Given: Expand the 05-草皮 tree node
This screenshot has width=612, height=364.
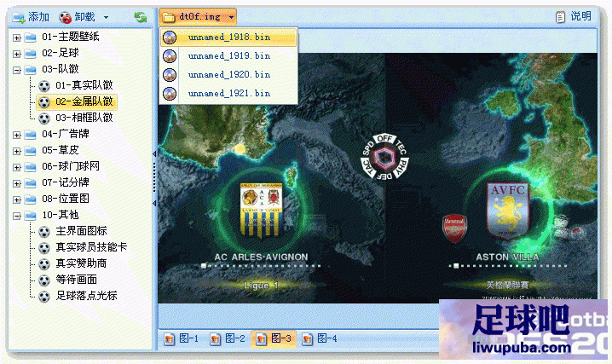Looking at the screenshot, I should click(x=17, y=151).
